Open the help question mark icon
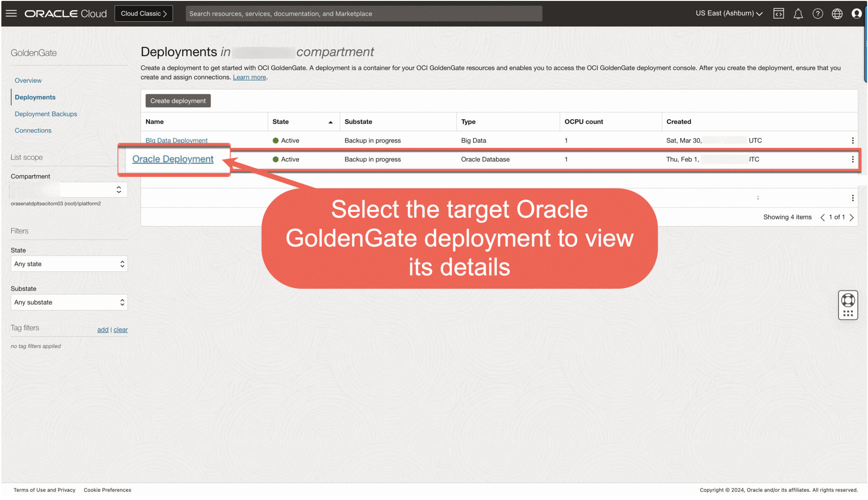 click(x=818, y=14)
